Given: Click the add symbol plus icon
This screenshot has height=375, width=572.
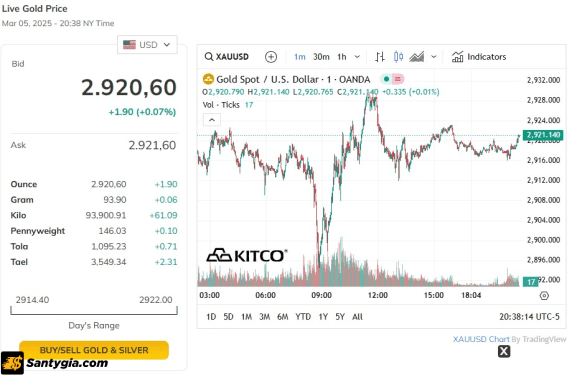Looking at the screenshot, I should (271, 57).
